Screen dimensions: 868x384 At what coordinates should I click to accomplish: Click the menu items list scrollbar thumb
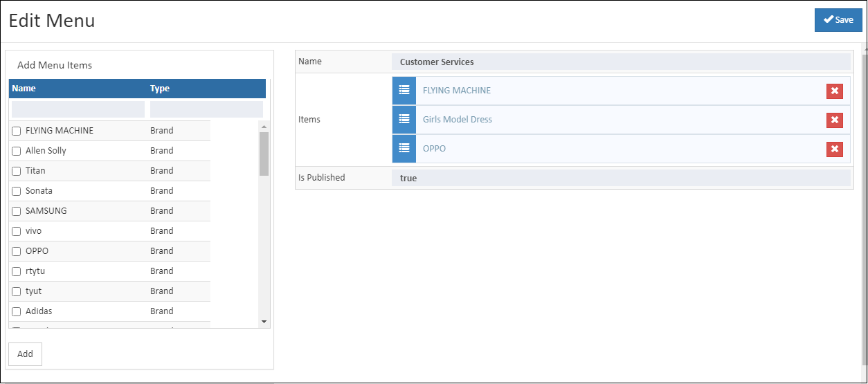click(x=264, y=154)
